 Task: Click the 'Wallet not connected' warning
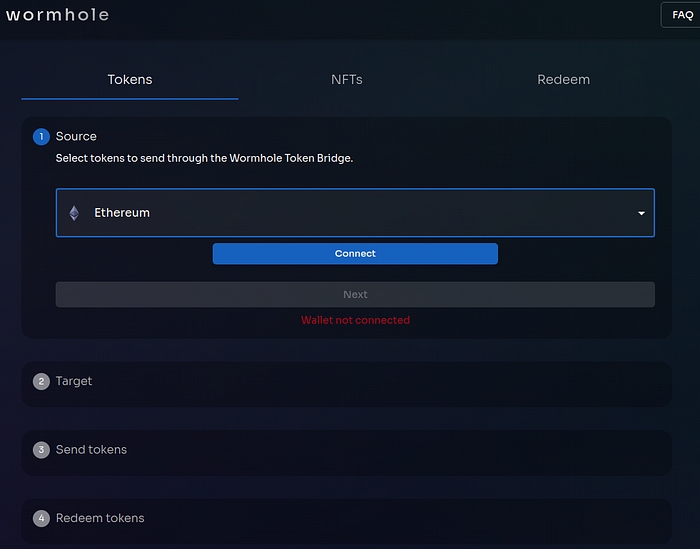click(355, 320)
